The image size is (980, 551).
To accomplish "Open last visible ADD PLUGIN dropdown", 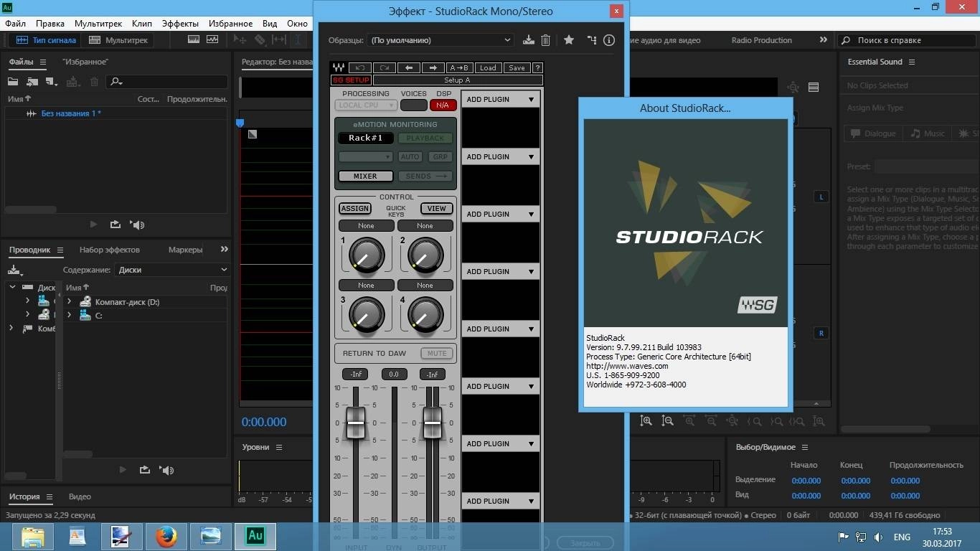I will point(501,501).
